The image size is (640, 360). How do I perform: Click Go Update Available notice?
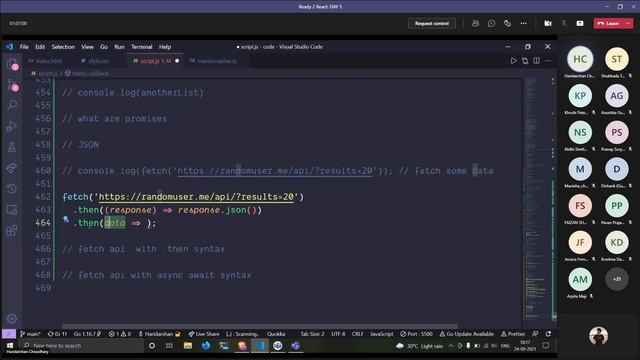pos(467,334)
